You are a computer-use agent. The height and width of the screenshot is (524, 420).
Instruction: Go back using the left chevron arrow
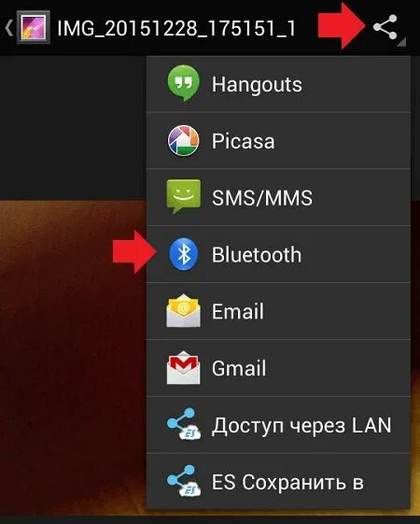tap(9, 27)
